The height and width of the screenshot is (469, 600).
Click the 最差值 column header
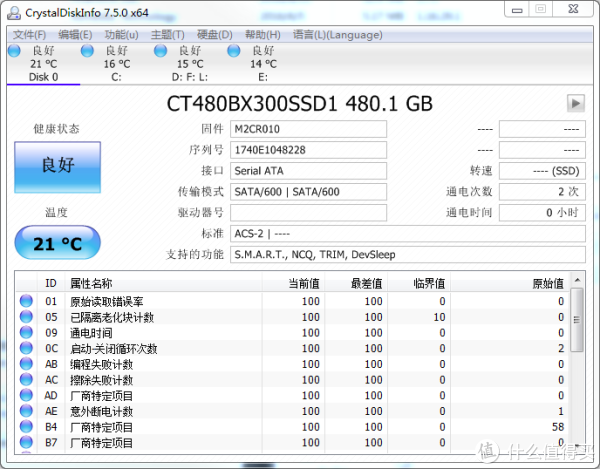[356, 283]
